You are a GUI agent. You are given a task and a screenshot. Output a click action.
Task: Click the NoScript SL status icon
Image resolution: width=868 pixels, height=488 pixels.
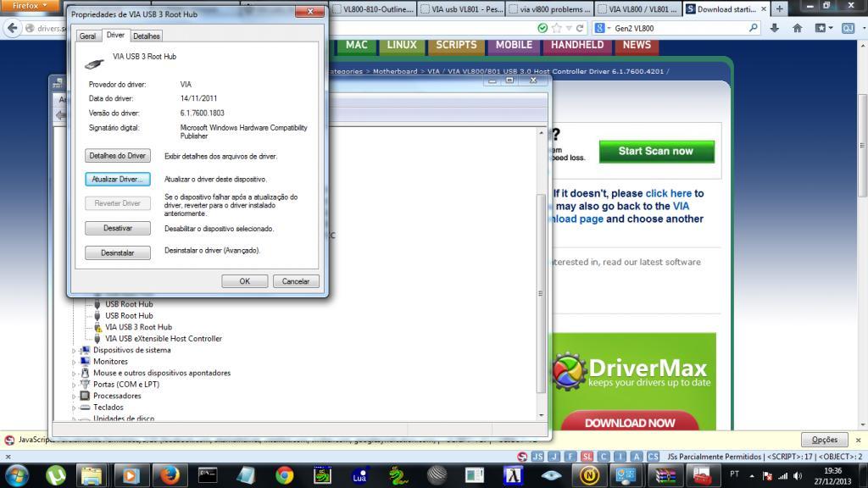[x=587, y=457]
